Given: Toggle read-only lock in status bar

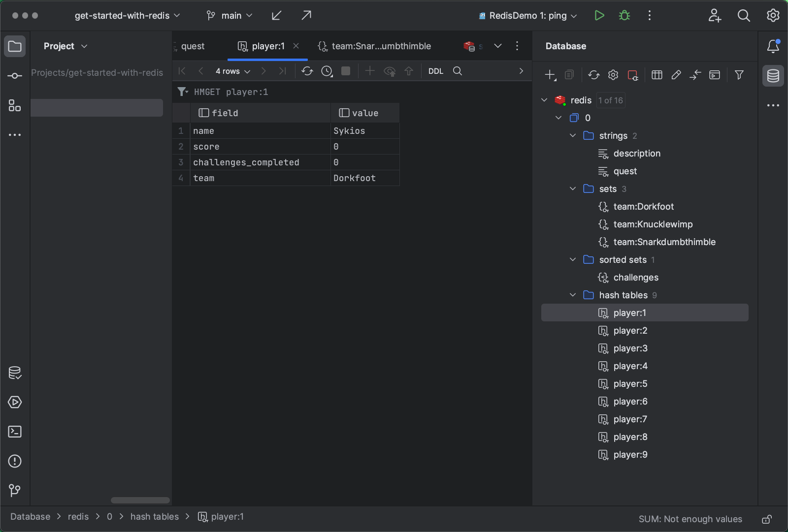Looking at the screenshot, I should tap(767, 519).
